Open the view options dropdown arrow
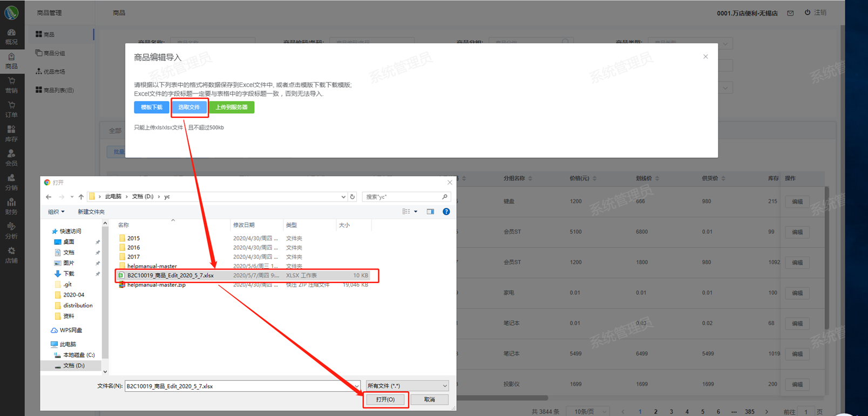868x416 pixels. pos(416,212)
